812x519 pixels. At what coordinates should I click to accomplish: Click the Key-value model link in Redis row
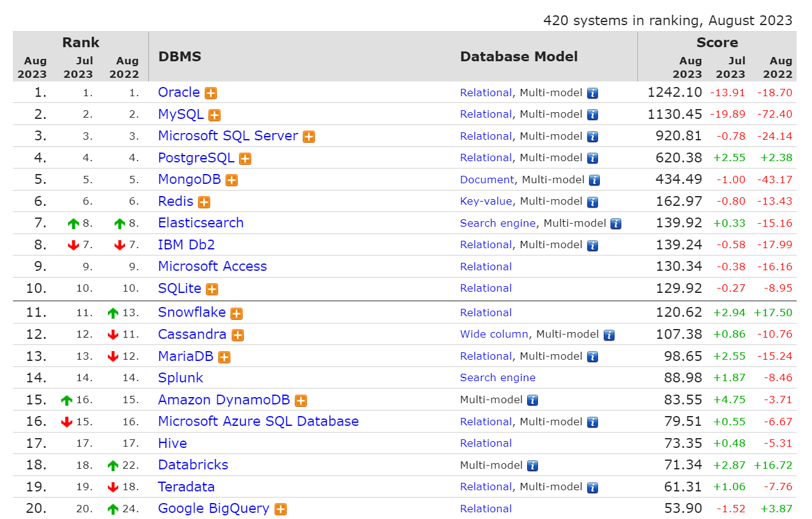pyautogui.click(x=486, y=201)
